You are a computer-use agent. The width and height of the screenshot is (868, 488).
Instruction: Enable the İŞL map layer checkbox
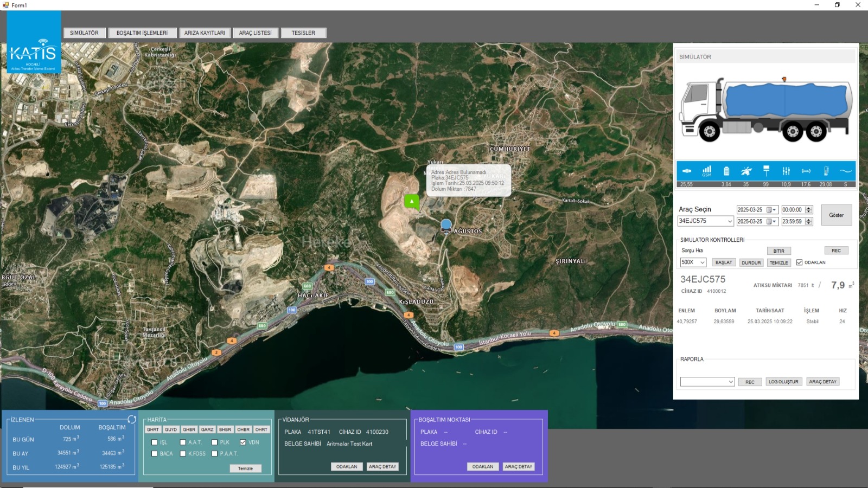point(155,442)
